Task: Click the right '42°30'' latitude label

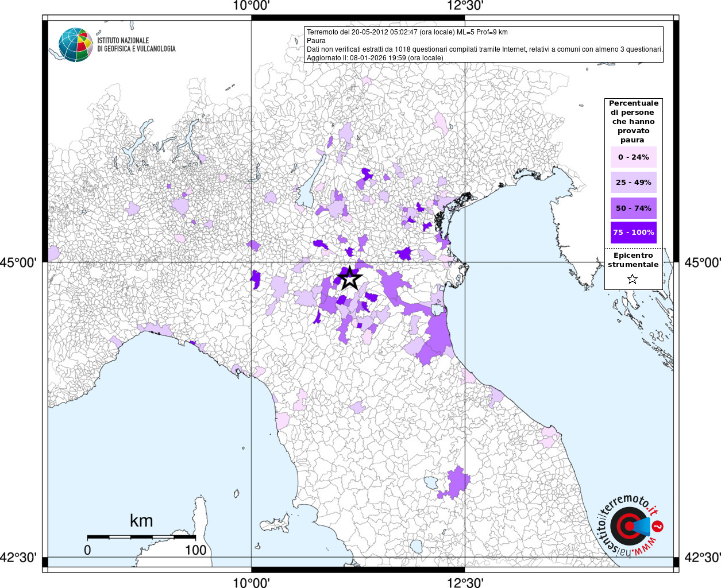Action: click(x=703, y=558)
